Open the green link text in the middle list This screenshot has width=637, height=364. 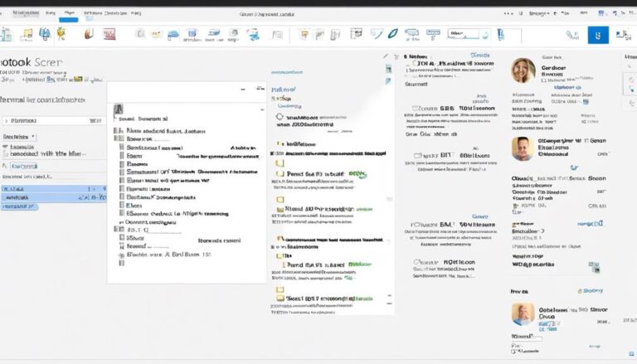pos(357,173)
